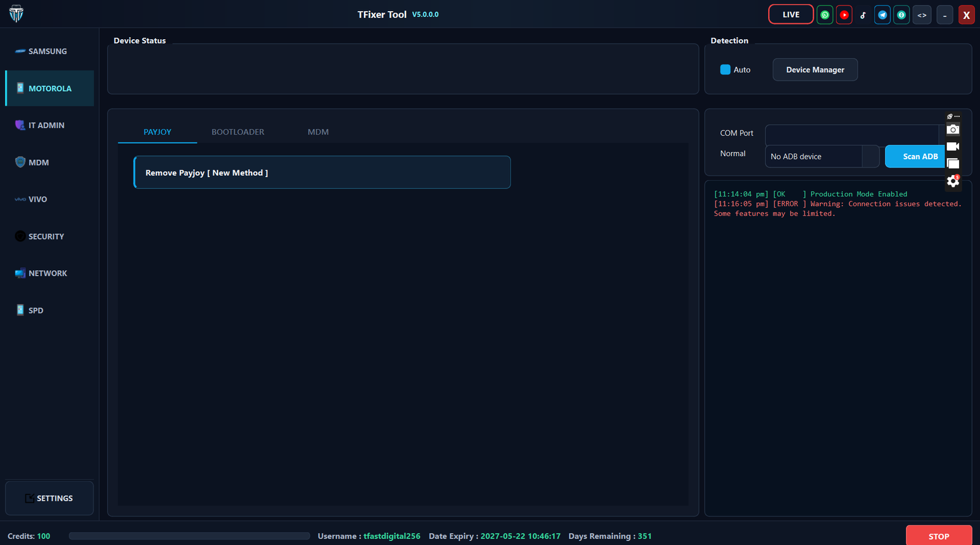Click the TFixer Tool title text

pyautogui.click(x=382, y=15)
